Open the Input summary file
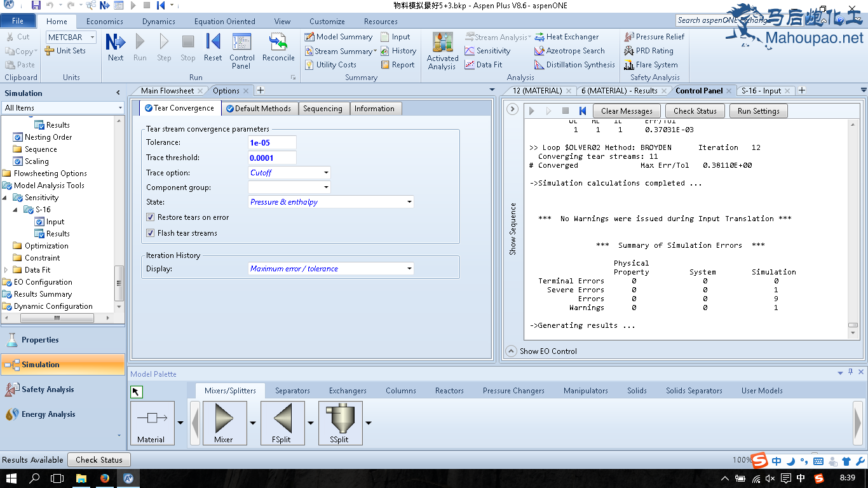This screenshot has height=488, width=868. 395,37
